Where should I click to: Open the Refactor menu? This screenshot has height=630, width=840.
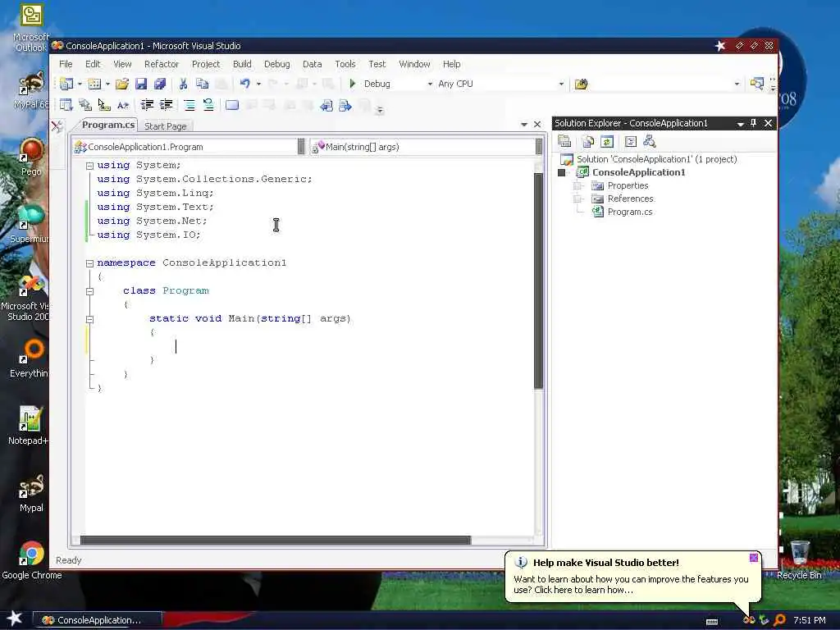[162, 64]
